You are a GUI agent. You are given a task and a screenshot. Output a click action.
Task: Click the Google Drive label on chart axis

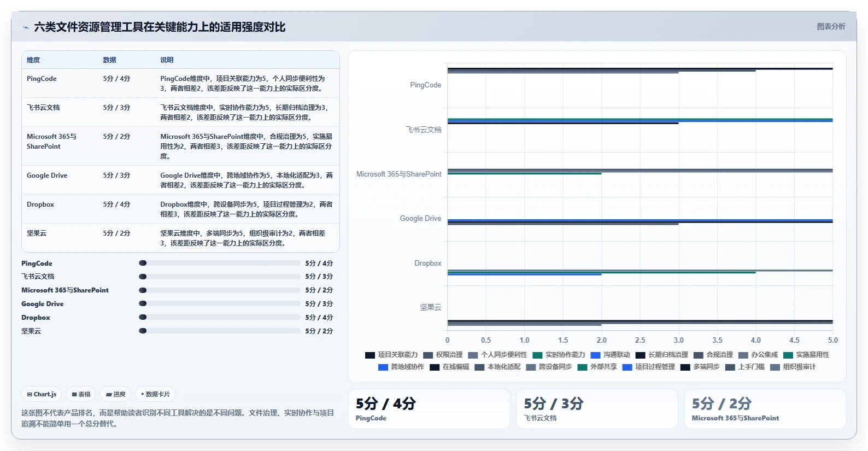420,219
